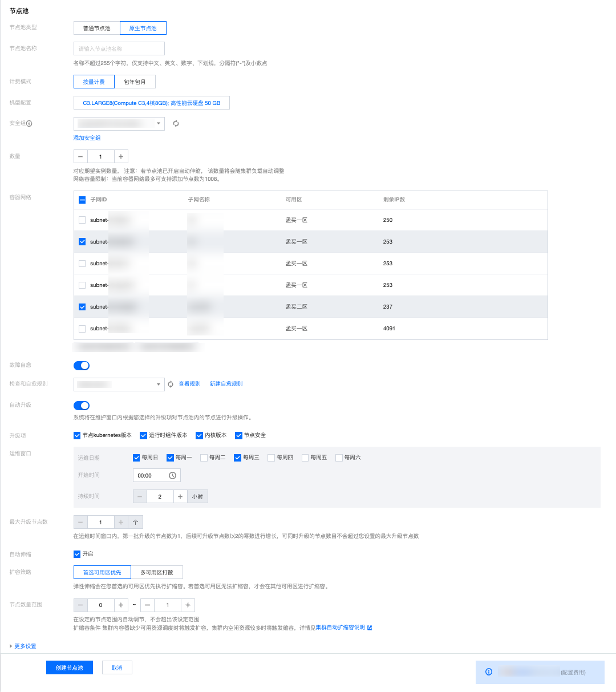Turn off the 故障自愈 toggle switch
The height and width of the screenshot is (692, 616).
click(82, 365)
